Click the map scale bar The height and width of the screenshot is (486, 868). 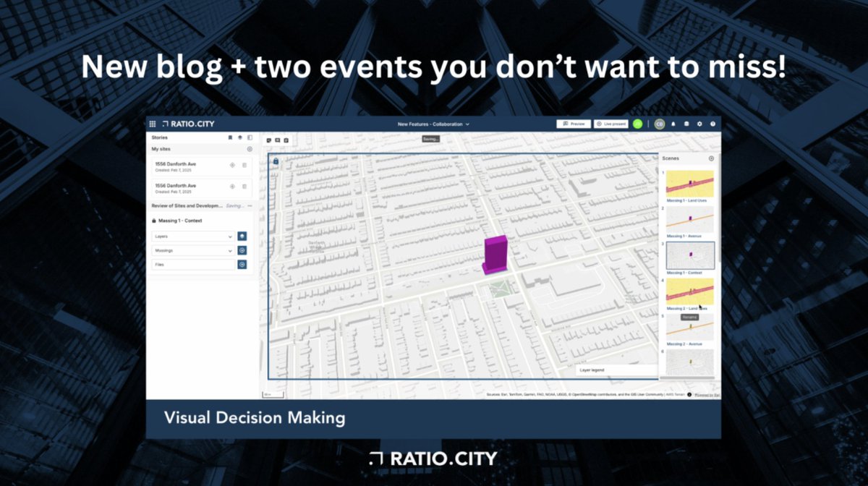click(x=273, y=394)
